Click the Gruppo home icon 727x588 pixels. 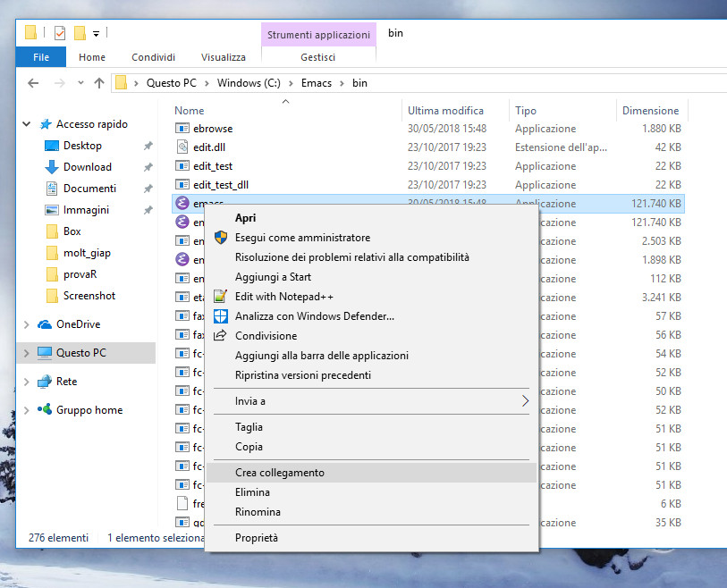[x=45, y=409]
